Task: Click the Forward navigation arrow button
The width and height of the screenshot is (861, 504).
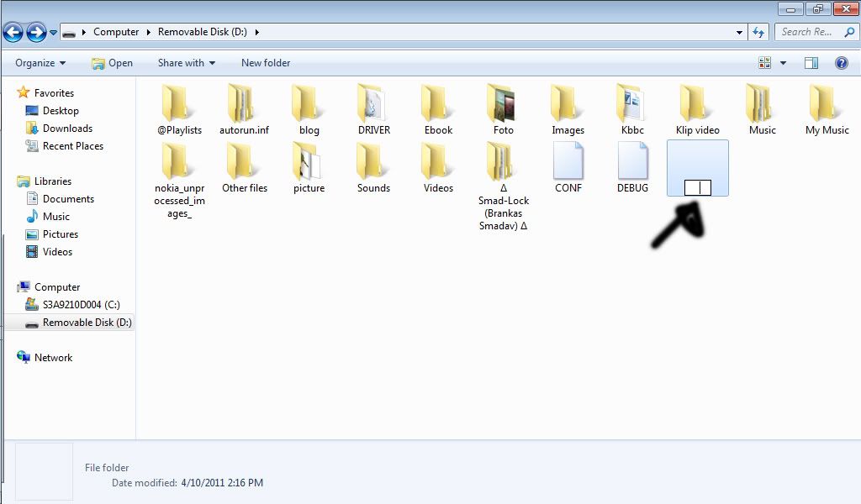Action: (36, 33)
